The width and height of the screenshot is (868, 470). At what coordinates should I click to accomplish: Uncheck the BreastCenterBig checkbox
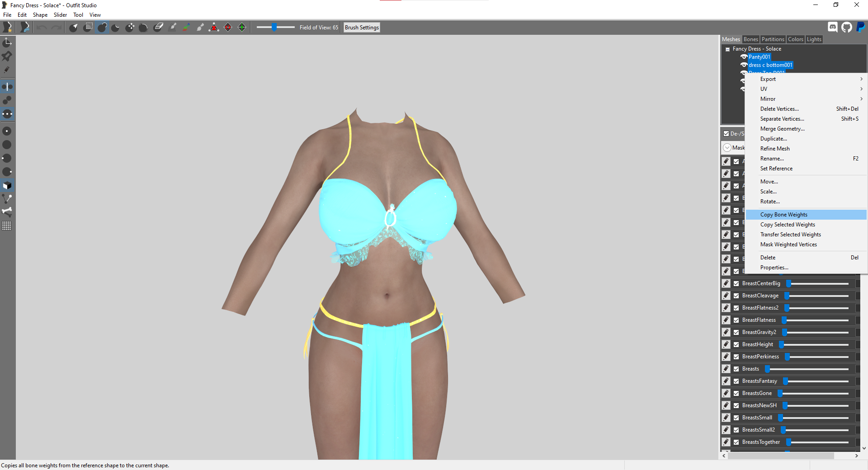(x=736, y=283)
